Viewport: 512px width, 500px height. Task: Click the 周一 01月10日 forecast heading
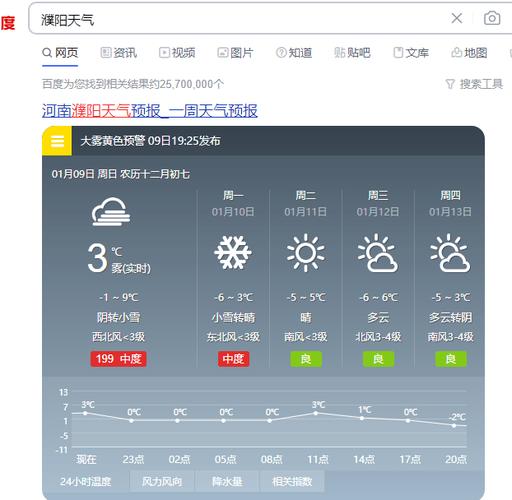point(233,203)
